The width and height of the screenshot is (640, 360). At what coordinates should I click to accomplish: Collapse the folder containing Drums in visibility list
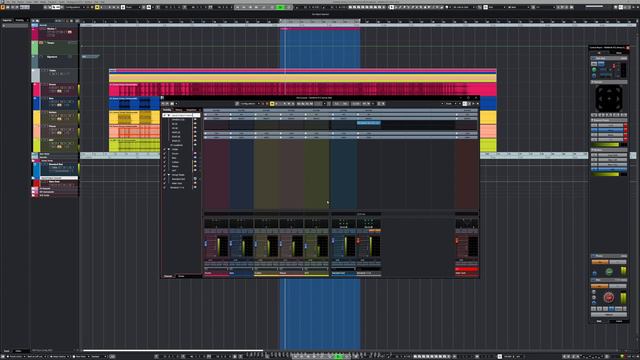tap(169, 149)
